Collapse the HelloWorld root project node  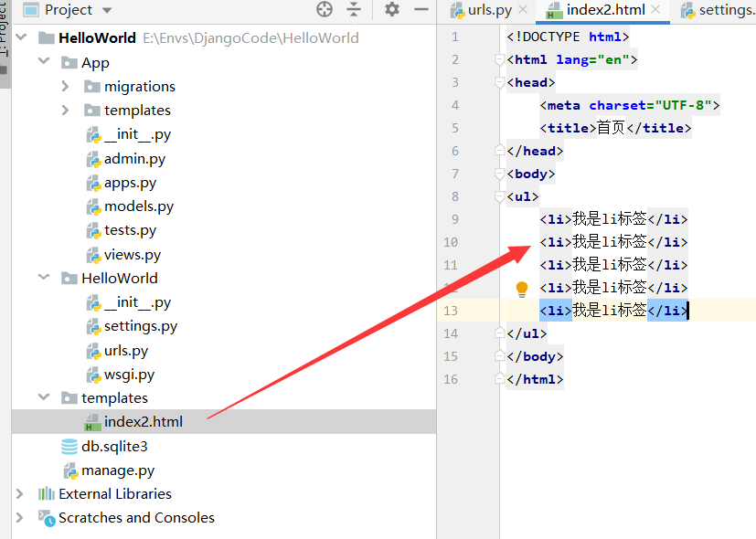[x=21, y=37]
